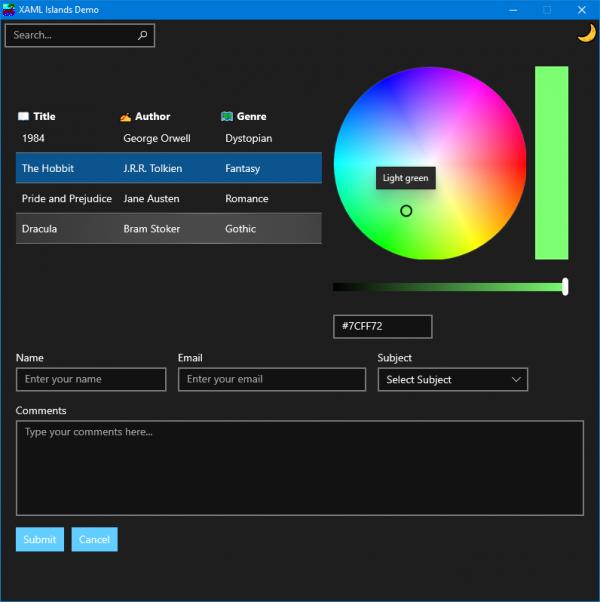Click the J.R.R. Tolkien cell

(x=152, y=168)
